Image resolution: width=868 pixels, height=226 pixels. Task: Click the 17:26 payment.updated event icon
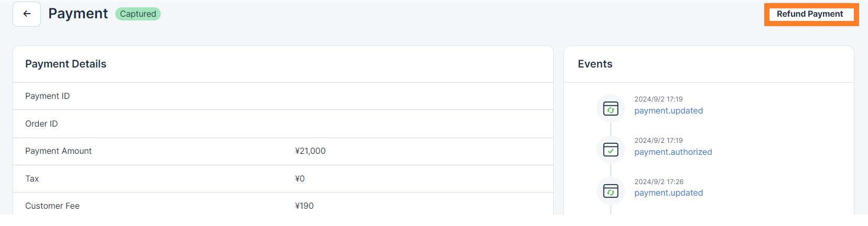(x=611, y=191)
